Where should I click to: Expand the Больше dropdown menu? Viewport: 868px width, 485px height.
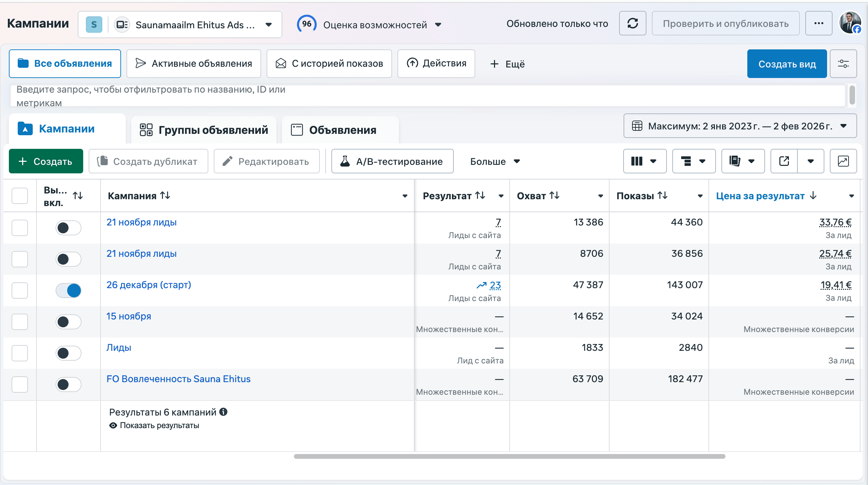tap(495, 161)
